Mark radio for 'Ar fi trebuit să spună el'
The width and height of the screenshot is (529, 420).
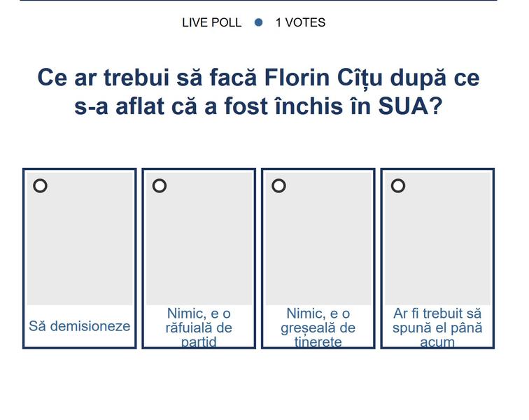tap(398, 185)
